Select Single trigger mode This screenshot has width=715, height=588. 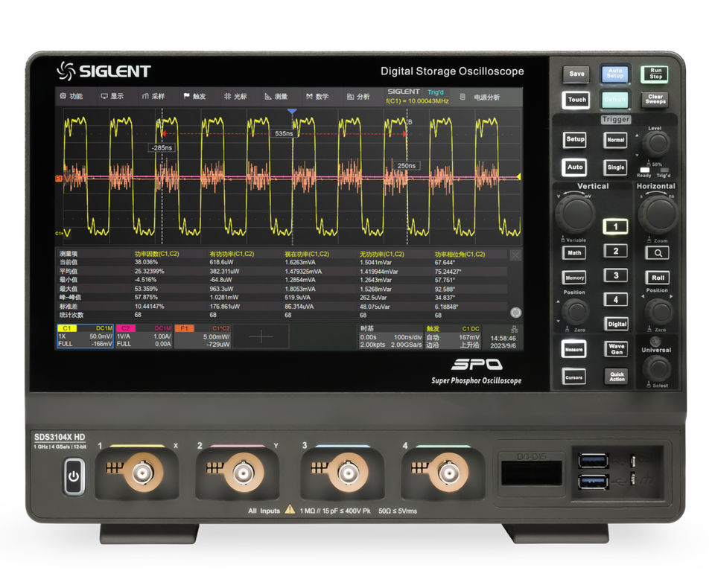[x=616, y=167]
